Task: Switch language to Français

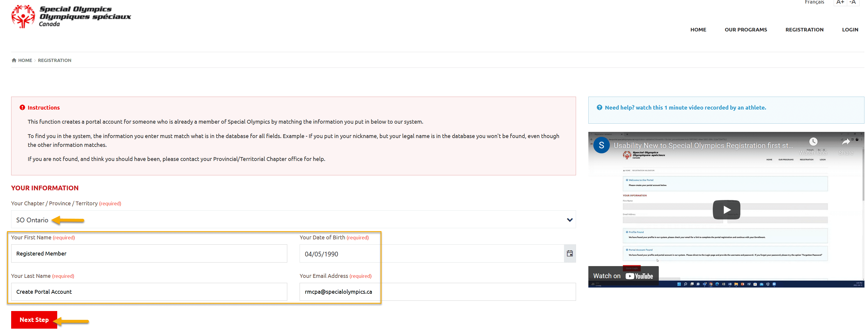Action: [x=814, y=2]
